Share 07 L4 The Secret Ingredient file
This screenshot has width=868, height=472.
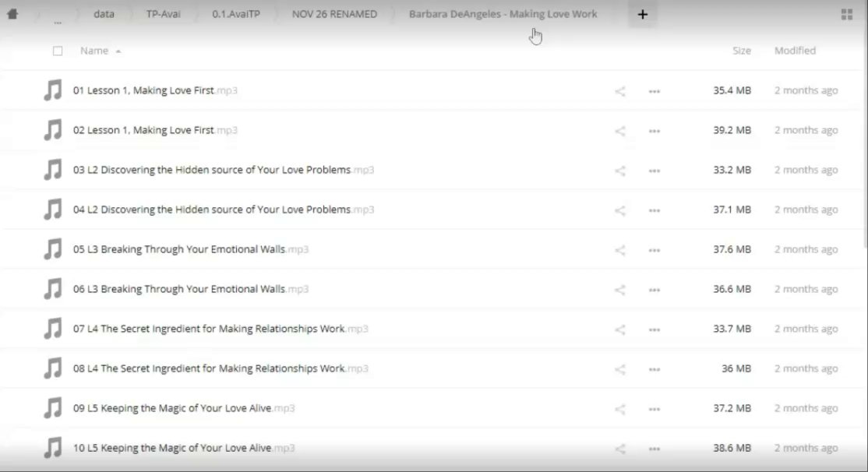[620, 329]
